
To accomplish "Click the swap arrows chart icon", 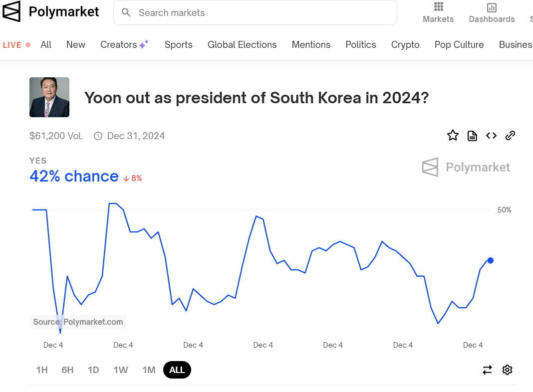I will [x=487, y=370].
